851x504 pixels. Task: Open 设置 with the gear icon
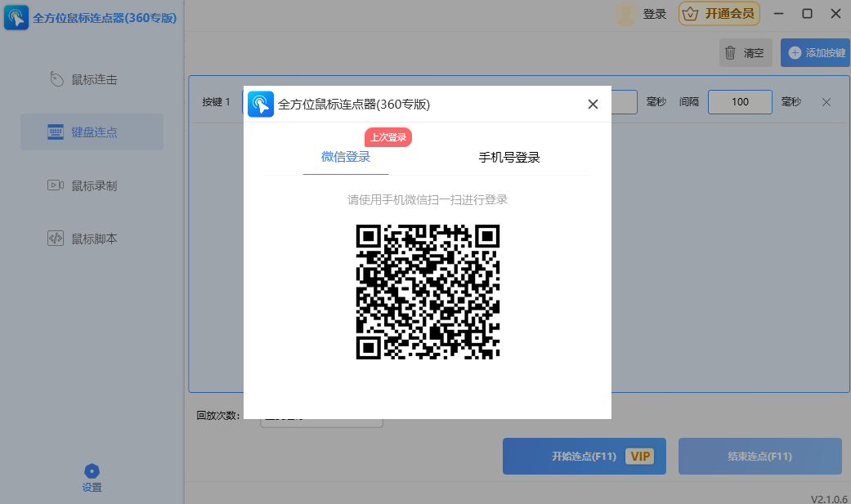click(x=91, y=469)
